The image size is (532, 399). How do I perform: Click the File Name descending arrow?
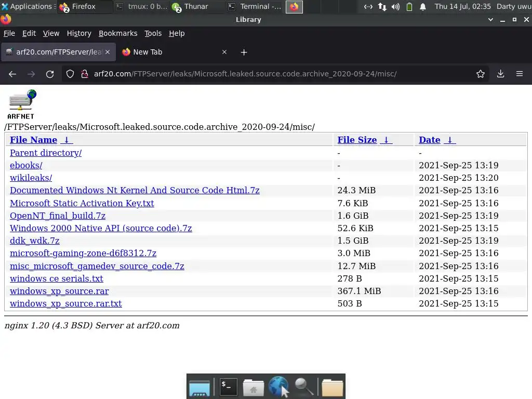[x=66, y=140]
